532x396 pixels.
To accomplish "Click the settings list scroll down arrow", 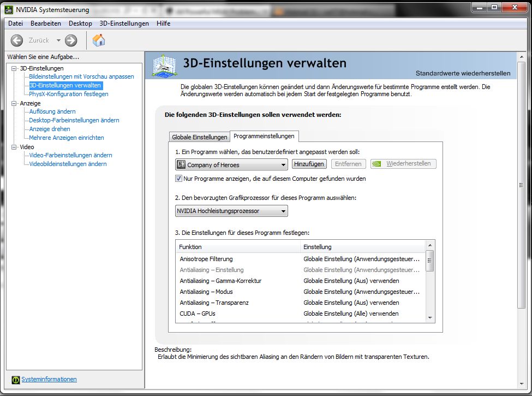I will click(x=429, y=318).
